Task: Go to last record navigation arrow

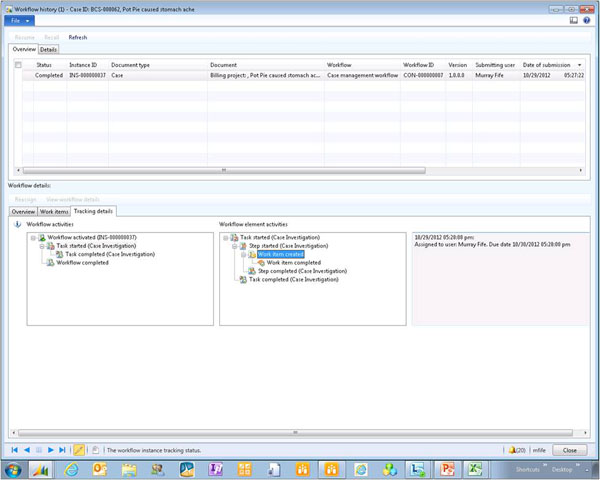Action: click(x=62, y=451)
